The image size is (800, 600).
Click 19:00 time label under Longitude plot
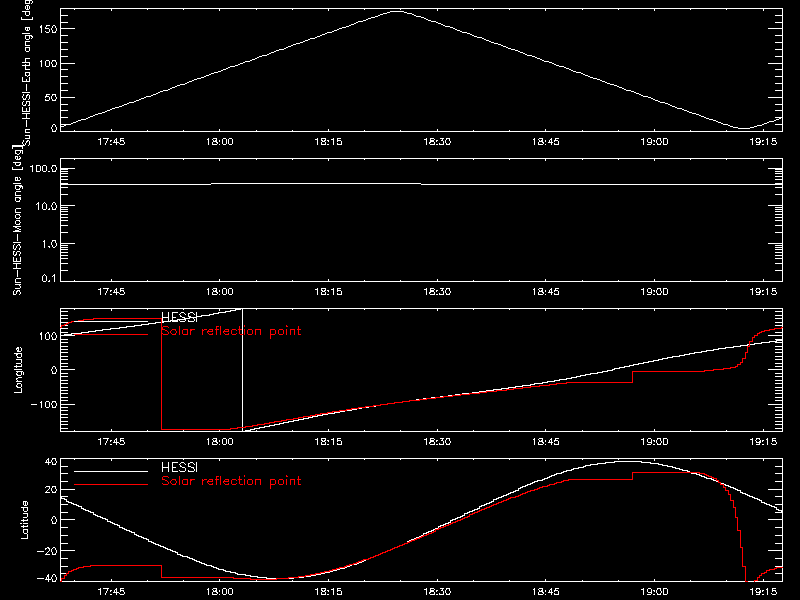[x=655, y=442]
